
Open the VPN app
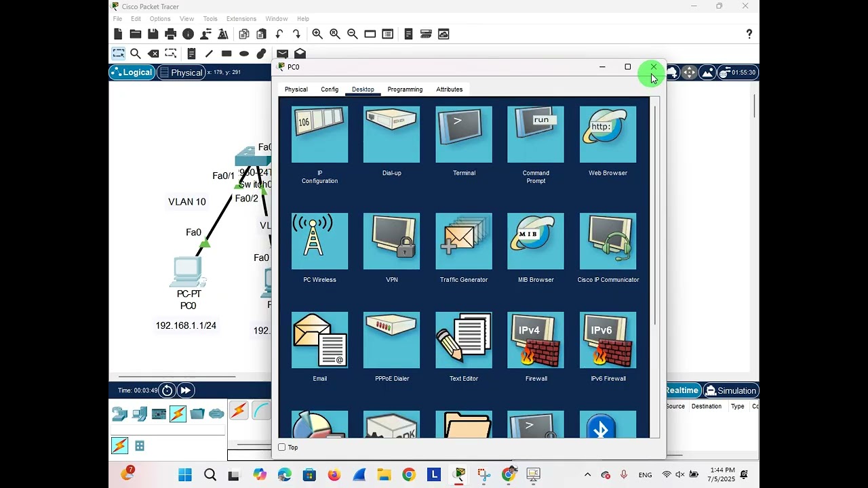pos(391,241)
